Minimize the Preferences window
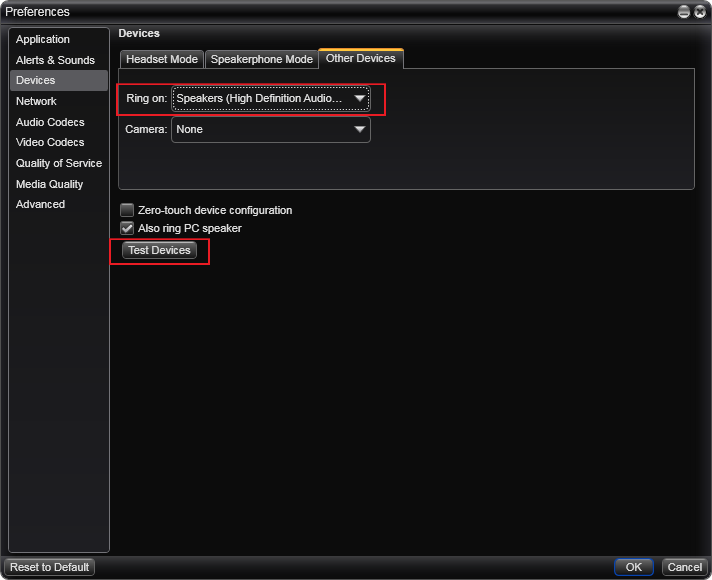 683,12
